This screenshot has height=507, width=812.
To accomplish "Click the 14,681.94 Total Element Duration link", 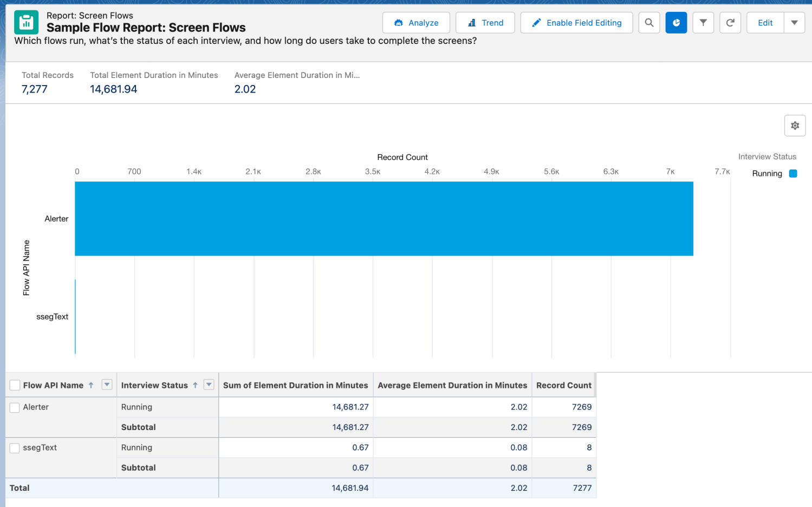I will coord(113,89).
